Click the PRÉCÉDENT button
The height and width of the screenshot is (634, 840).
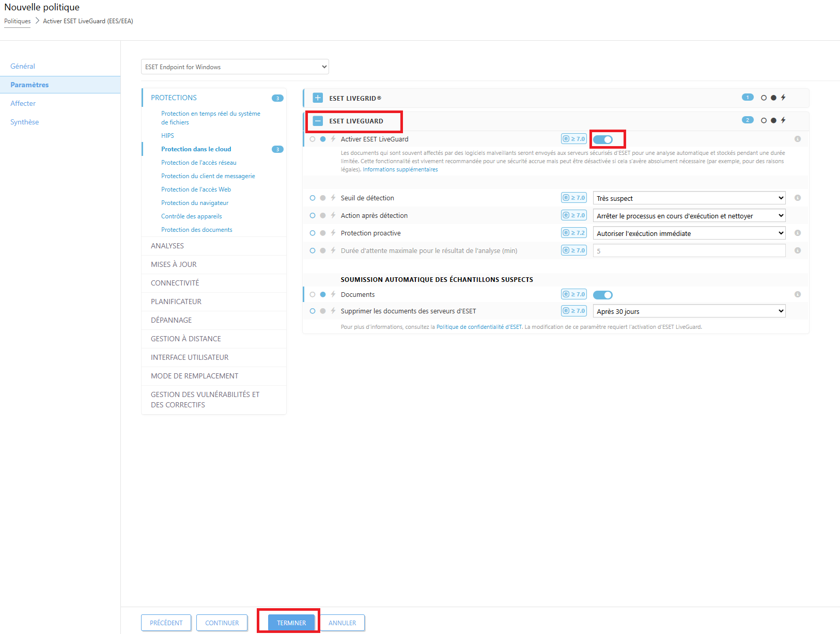pos(166,623)
